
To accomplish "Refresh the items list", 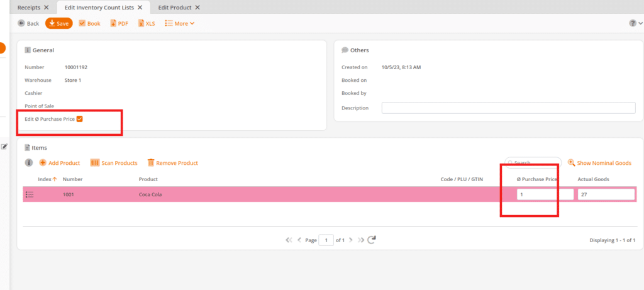I will click(372, 240).
